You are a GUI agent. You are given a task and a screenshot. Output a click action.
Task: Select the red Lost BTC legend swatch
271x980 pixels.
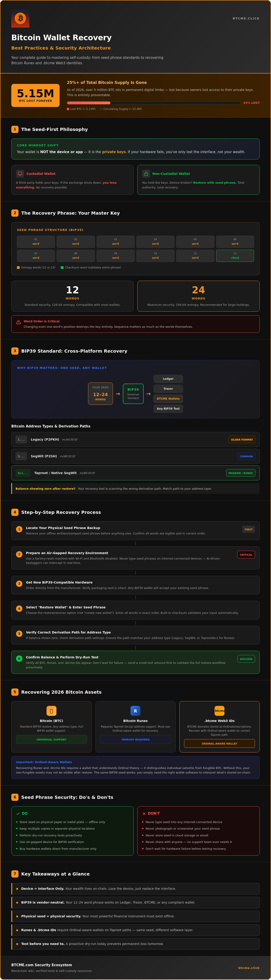pyautogui.click(x=68, y=109)
